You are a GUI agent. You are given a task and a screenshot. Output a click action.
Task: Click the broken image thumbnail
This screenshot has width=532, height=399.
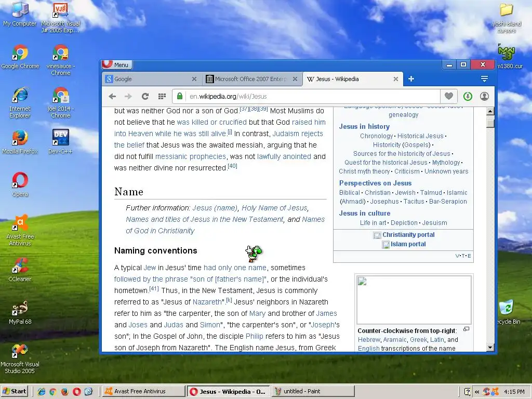[x=414, y=300]
